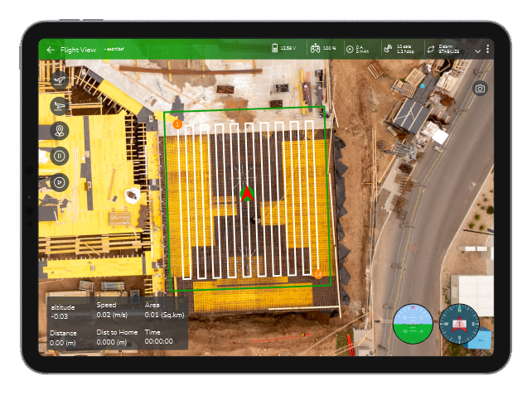The width and height of the screenshot is (532, 395).
Task: Pause the mission with the pause button
Action: 60,157
